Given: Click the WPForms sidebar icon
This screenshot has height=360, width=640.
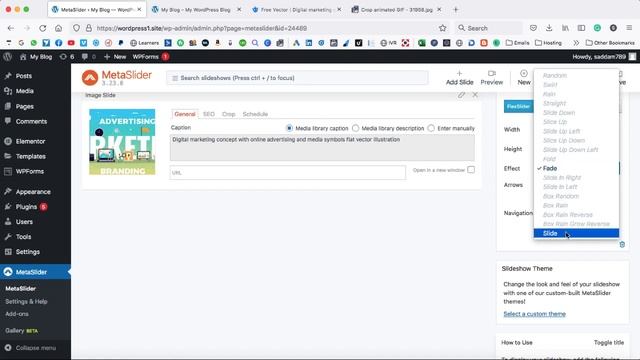Looking at the screenshot, I should [8, 171].
